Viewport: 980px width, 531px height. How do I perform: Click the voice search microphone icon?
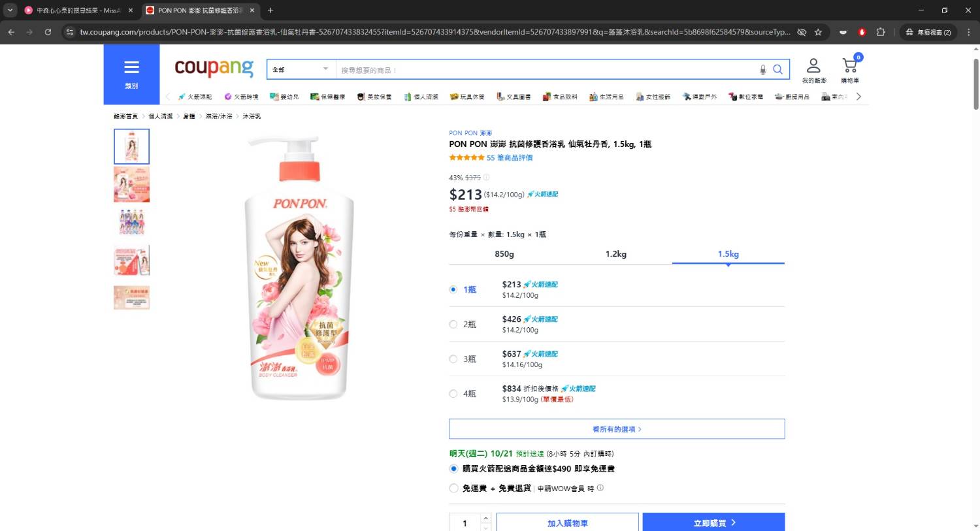[762, 69]
